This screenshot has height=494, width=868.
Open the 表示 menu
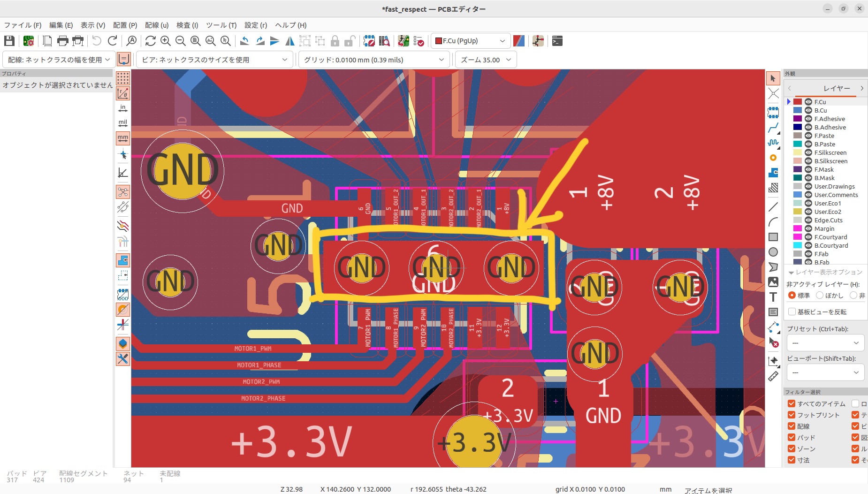(x=93, y=25)
